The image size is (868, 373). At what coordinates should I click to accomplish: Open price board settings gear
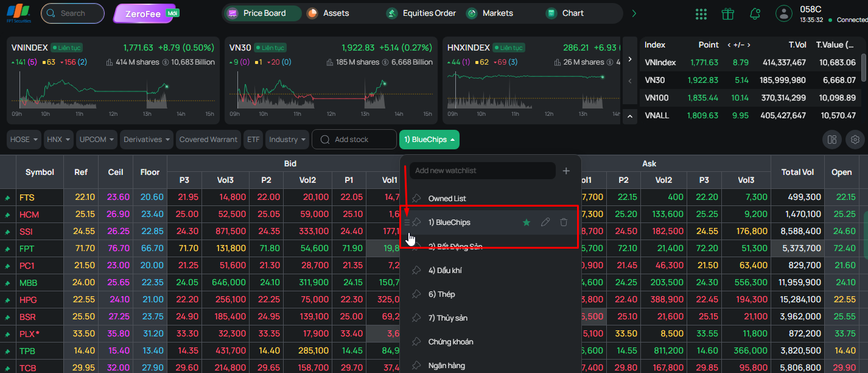tap(855, 140)
